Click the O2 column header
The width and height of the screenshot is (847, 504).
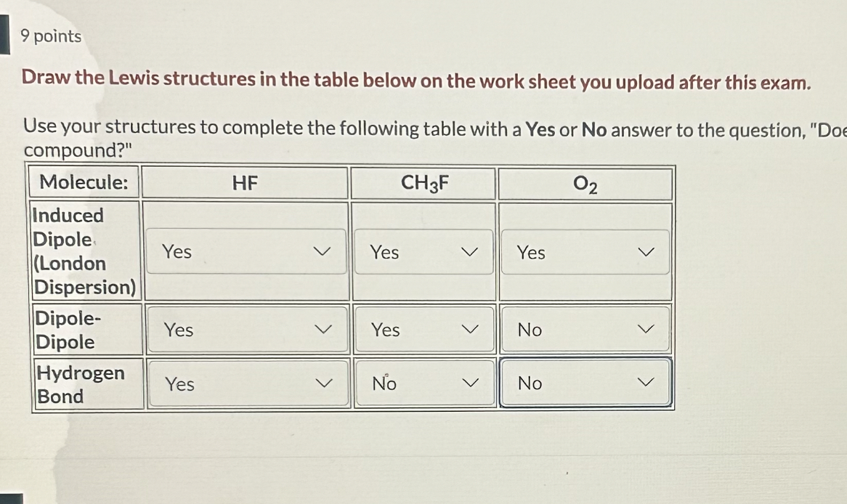[x=585, y=183]
